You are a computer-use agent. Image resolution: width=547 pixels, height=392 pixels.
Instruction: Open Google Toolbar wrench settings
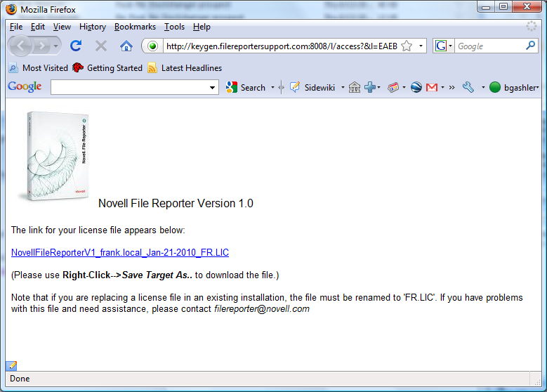pyautogui.click(x=468, y=87)
